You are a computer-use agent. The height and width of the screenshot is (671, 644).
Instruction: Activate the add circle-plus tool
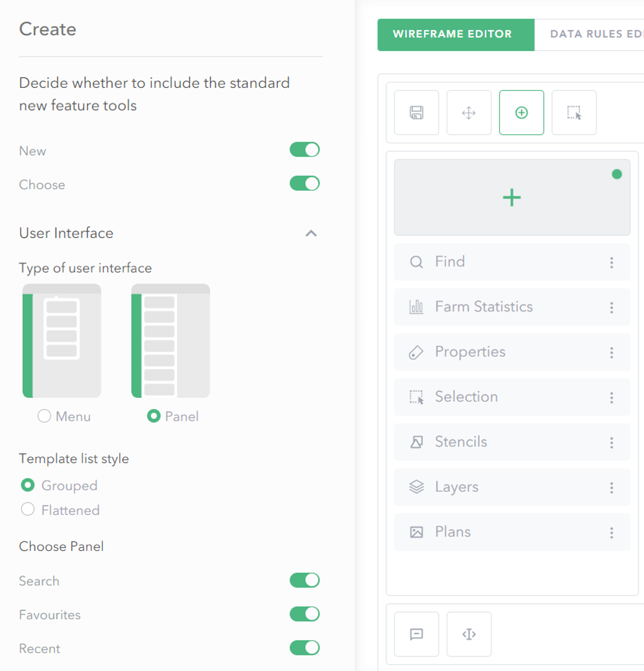(521, 113)
